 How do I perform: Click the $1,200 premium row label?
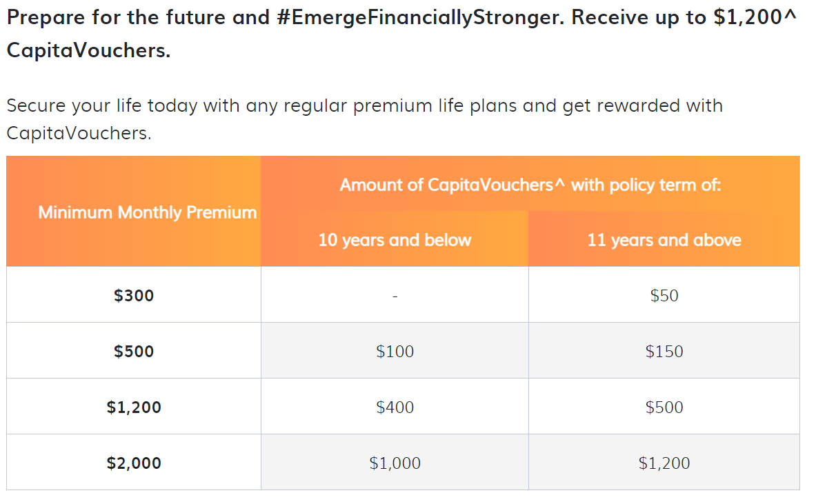134,407
